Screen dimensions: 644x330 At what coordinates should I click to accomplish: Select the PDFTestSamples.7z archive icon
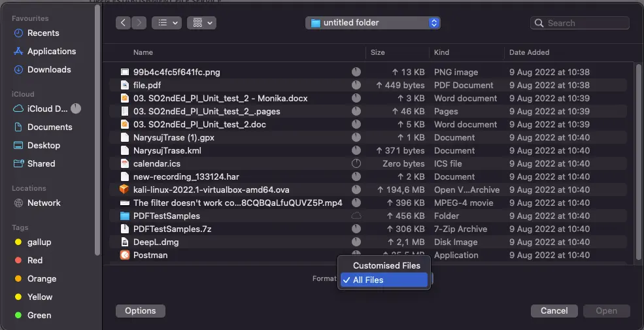(x=124, y=229)
